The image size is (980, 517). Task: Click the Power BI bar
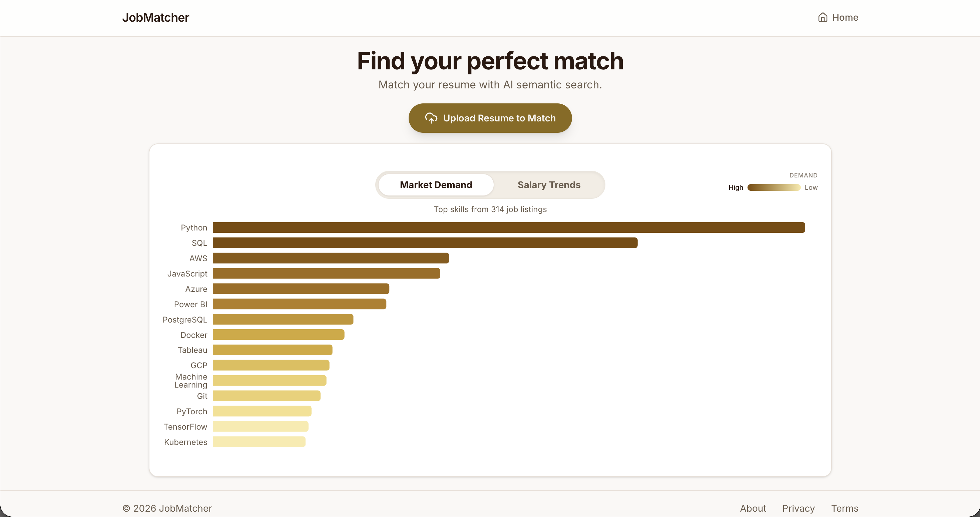click(299, 304)
